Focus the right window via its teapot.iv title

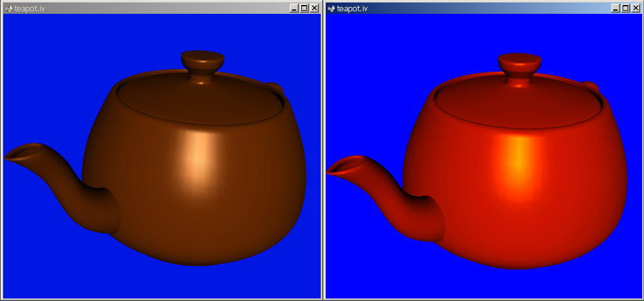click(352, 8)
